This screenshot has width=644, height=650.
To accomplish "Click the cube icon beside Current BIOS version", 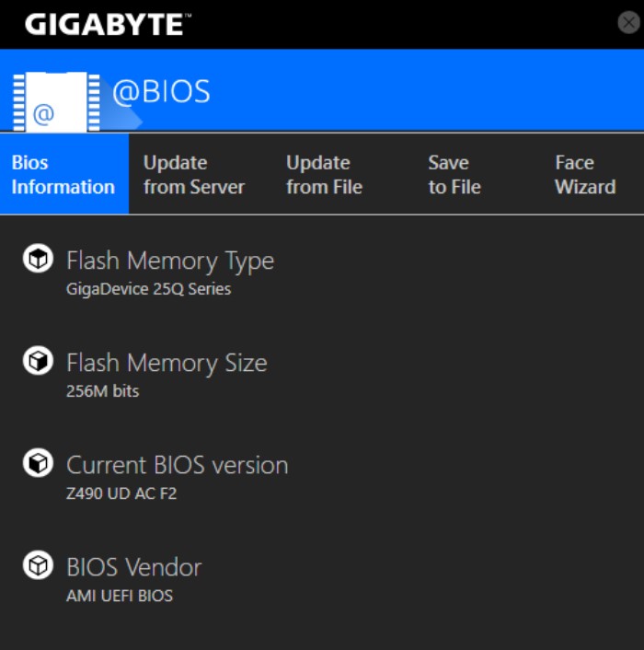I will tap(38, 462).
